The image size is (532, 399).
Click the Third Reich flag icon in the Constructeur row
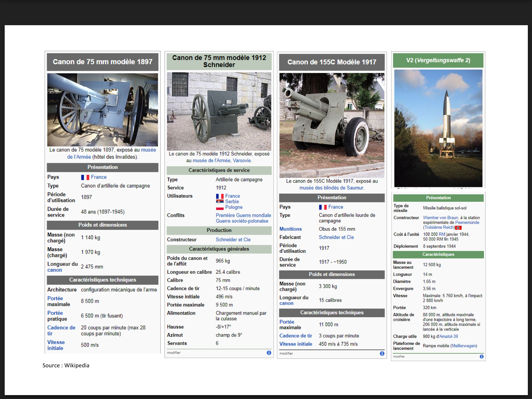pyautogui.click(x=458, y=228)
